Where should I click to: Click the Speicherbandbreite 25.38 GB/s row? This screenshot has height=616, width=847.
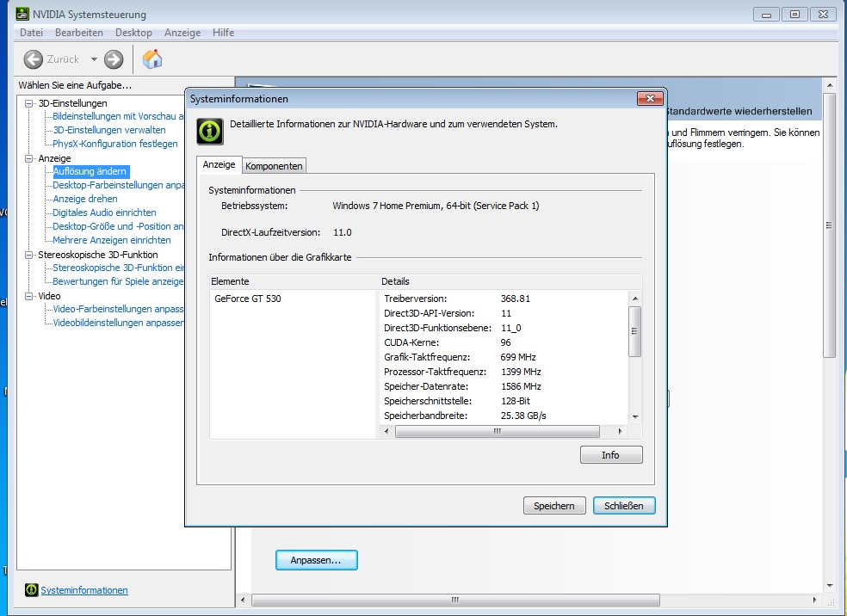pos(505,416)
